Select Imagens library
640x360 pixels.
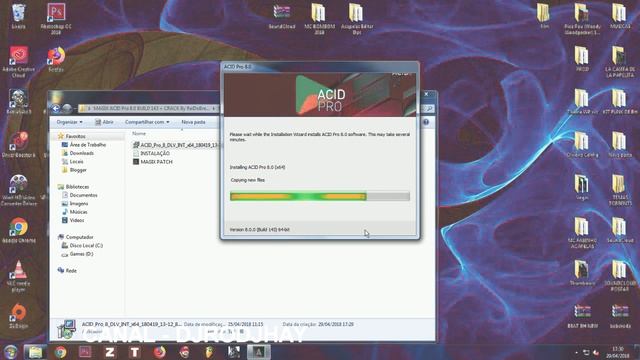[x=75, y=203]
